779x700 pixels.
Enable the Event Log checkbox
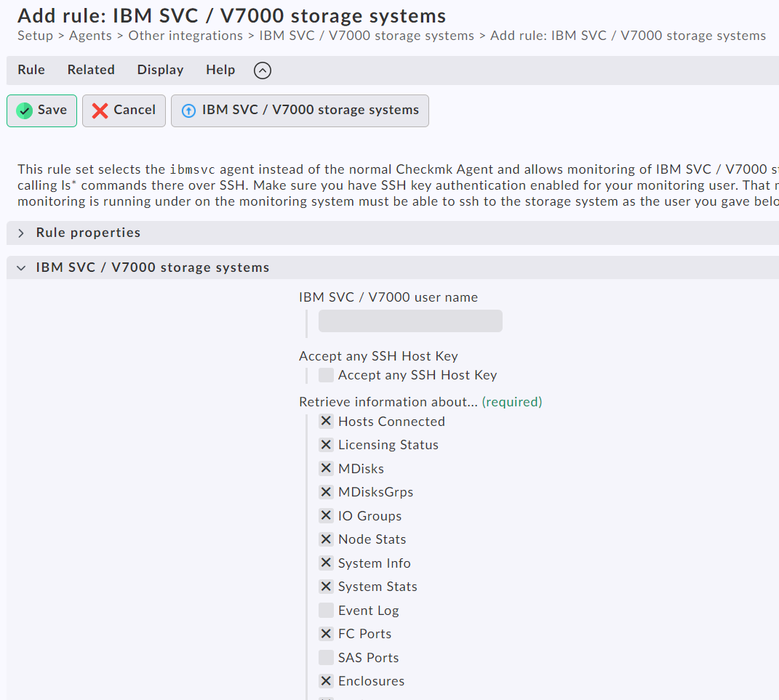(x=327, y=611)
